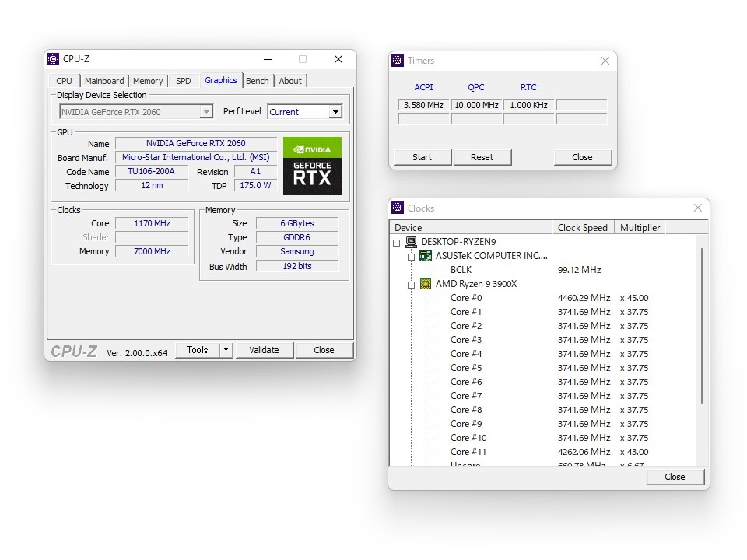
Task: Open the Tools dropdown arrow
Action: coord(226,350)
